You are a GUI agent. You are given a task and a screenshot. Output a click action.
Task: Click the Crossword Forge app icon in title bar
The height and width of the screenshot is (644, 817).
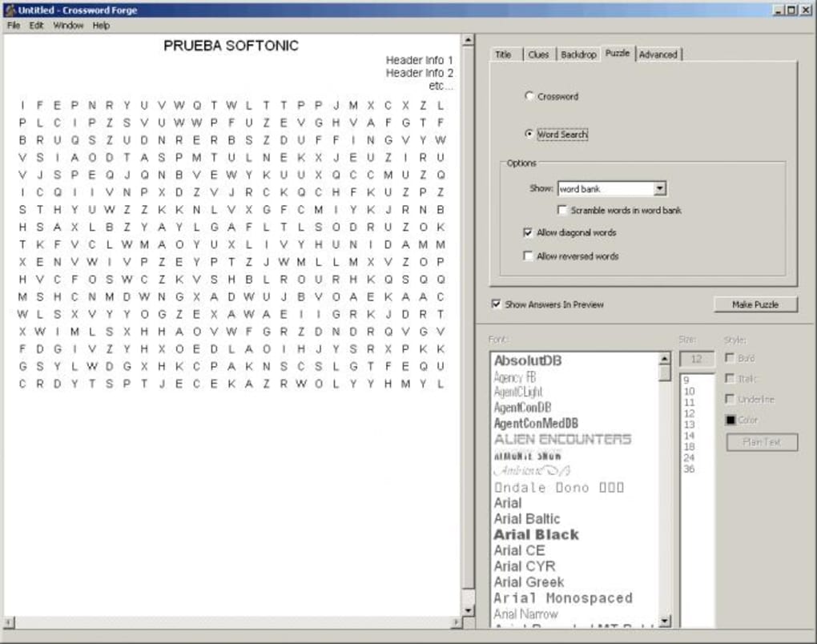[10, 10]
